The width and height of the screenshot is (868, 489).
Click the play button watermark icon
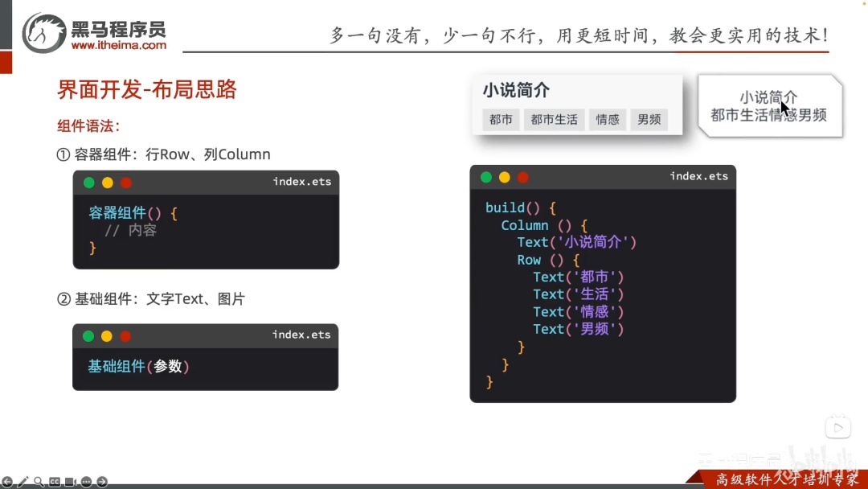838,428
